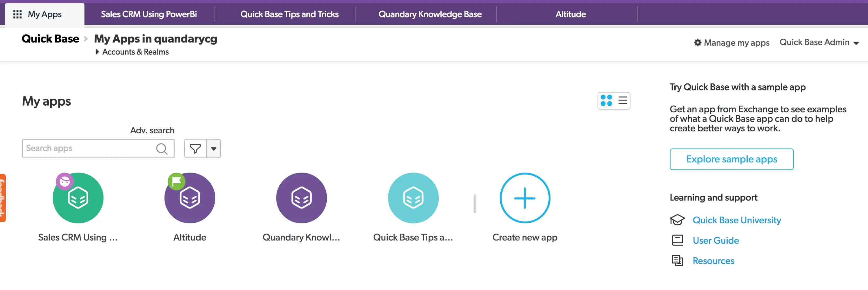This screenshot has height=290, width=868.
Task: Open the Quick Base Tips teal app icon
Action: [413, 198]
